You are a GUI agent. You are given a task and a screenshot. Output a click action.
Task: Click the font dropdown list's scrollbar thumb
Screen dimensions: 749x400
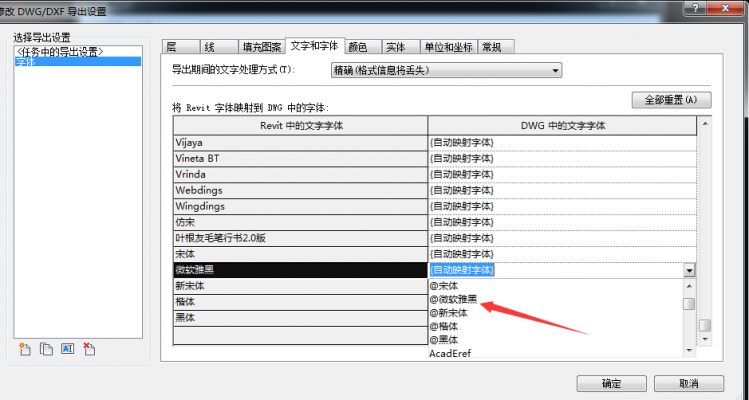click(689, 303)
